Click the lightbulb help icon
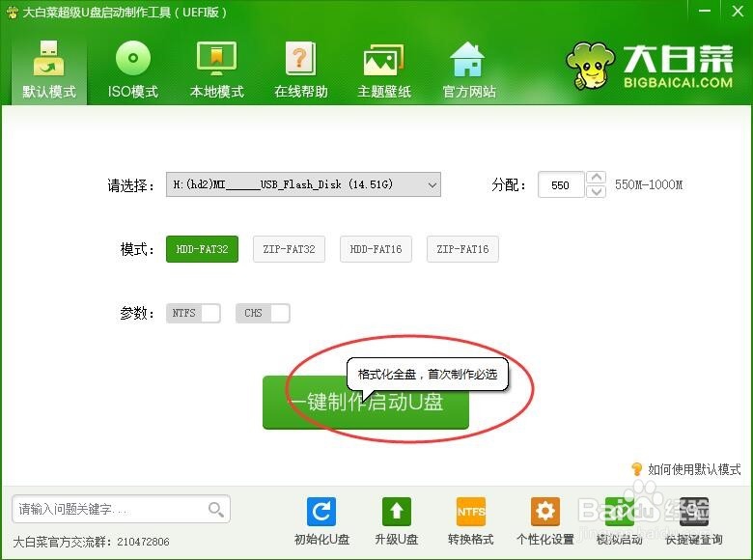The height and width of the screenshot is (560, 753). pyautogui.click(x=637, y=468)
